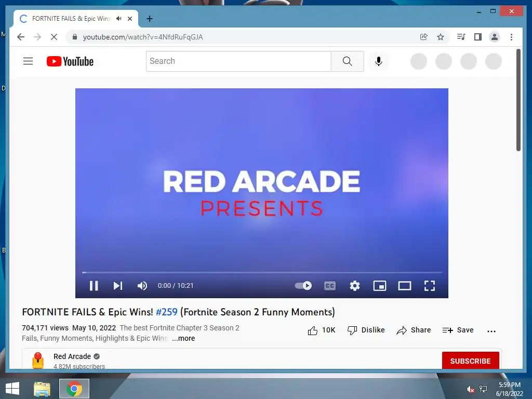Go back in the browser

point(21,37)
